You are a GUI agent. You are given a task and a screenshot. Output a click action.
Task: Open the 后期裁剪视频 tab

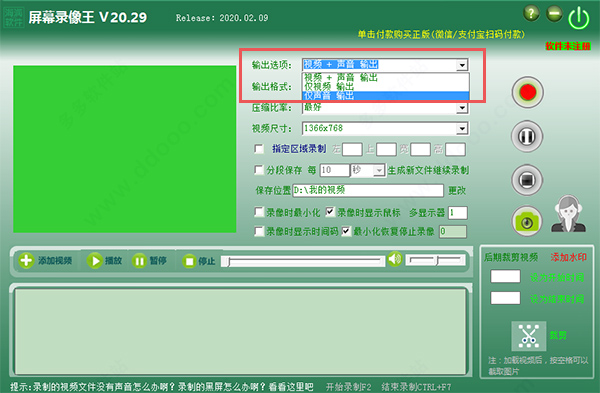point(511,257)
